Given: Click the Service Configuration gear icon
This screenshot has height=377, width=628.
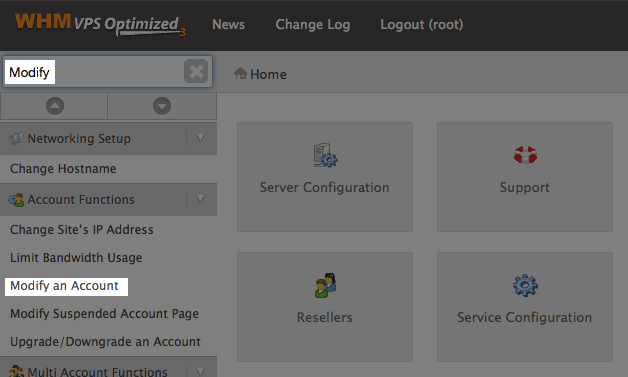Looking at the screenshot, I should [525, 285].
